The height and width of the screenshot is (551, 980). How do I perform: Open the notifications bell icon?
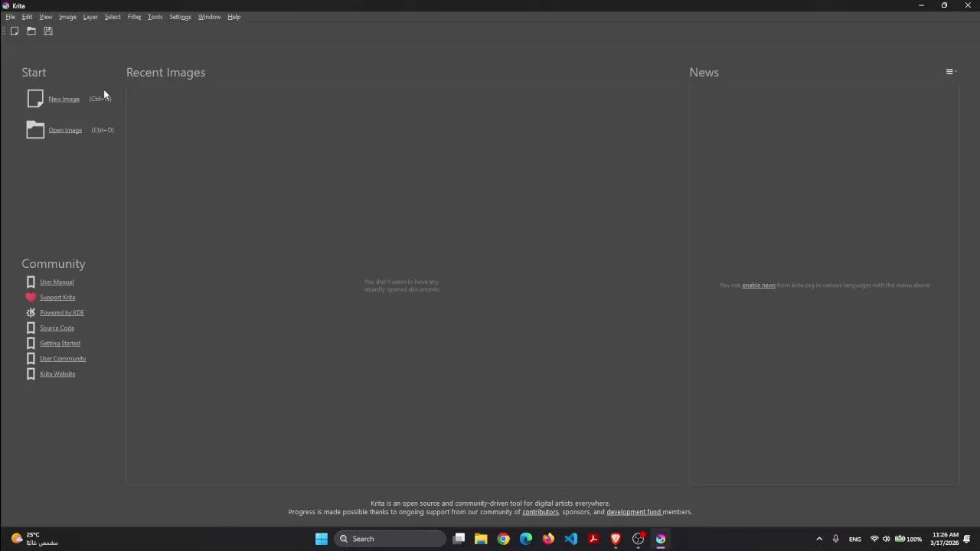[x=968, y=539]
